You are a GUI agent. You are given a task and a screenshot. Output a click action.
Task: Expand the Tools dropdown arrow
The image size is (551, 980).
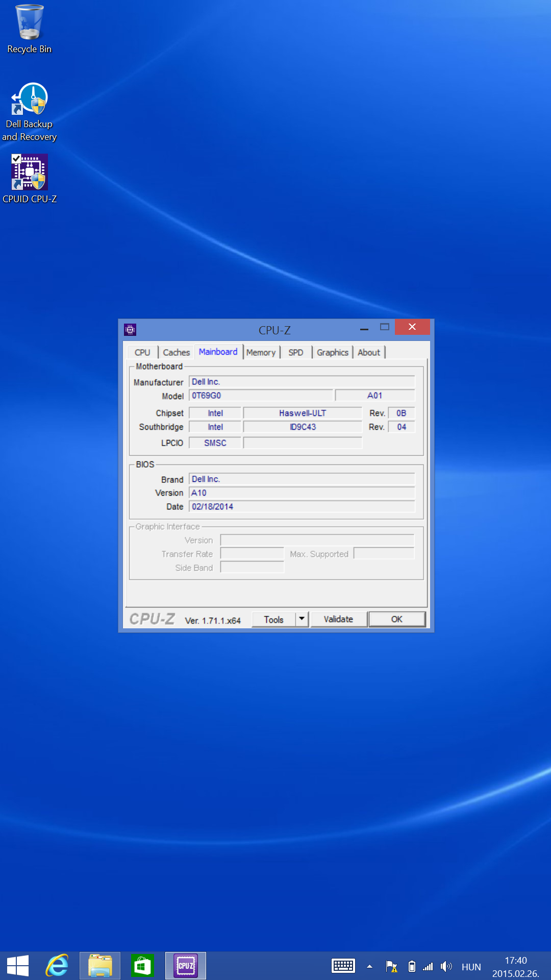(302, 619)
